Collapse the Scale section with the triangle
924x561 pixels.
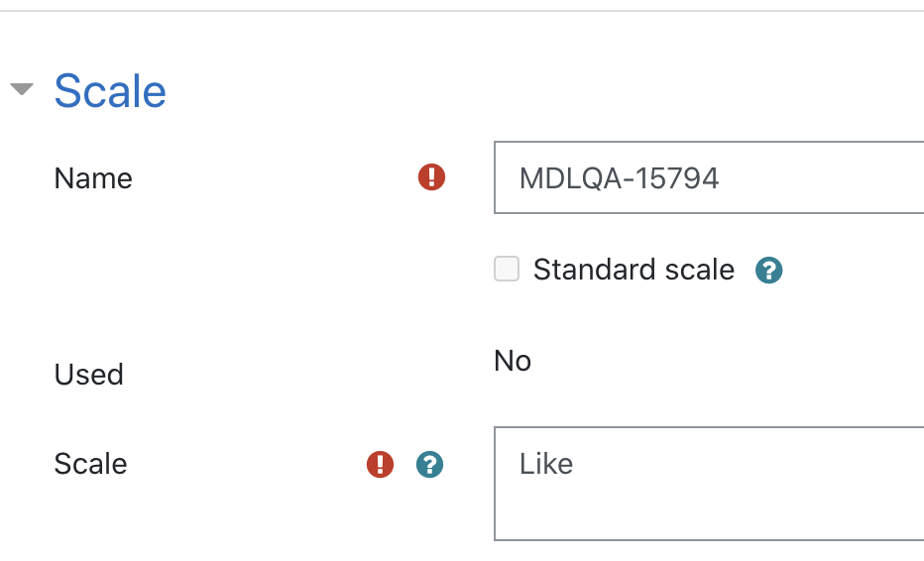22,89
